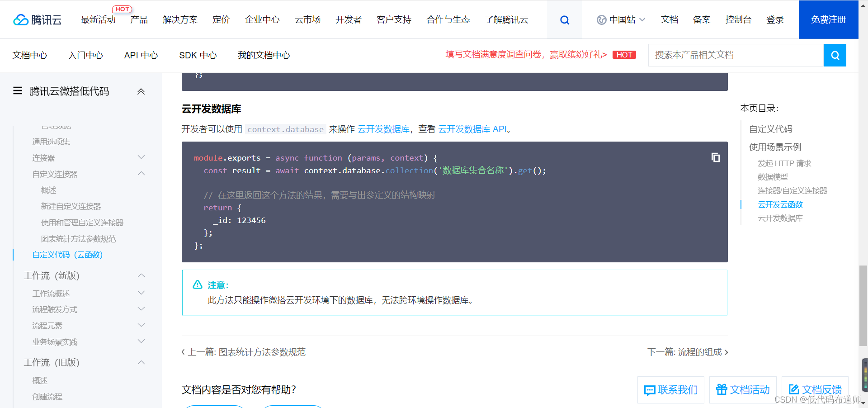This screenshot has height=408, width=868.
Task: Open the 云开发数据库 inline link
Action: click(383, 129)
